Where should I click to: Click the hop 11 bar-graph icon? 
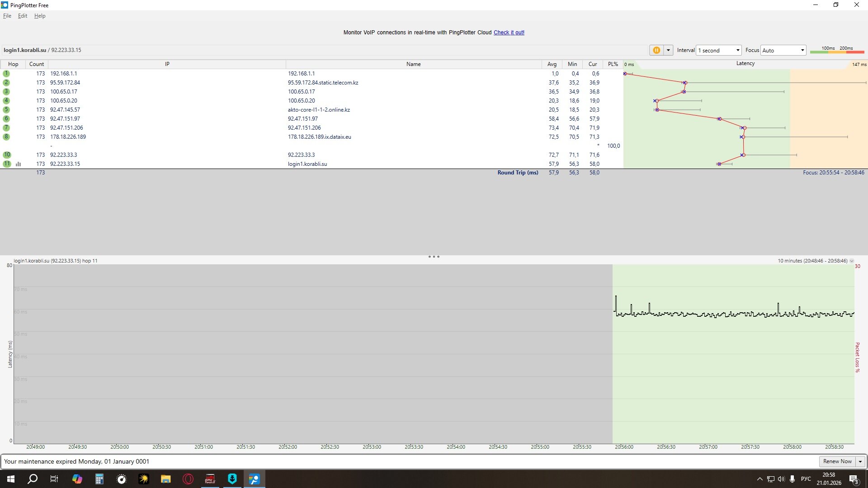(19, 164)
